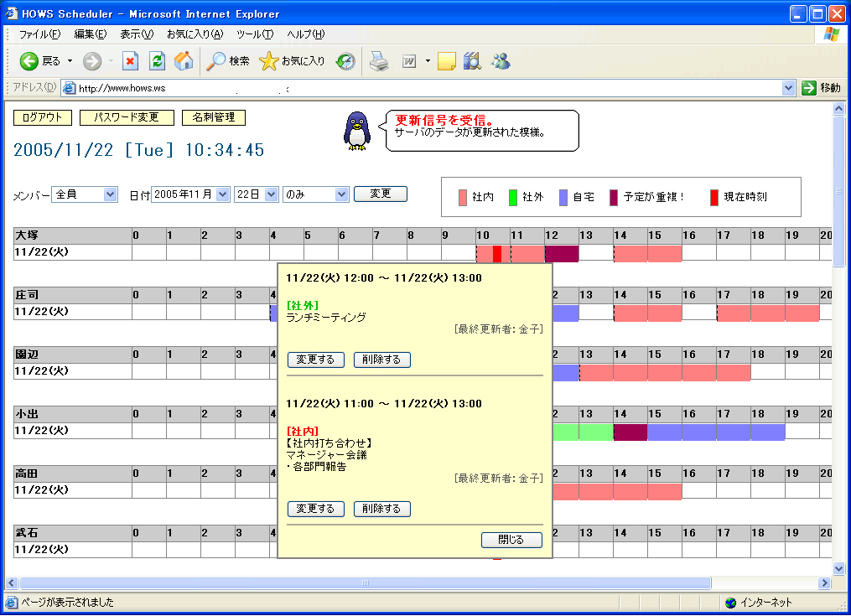
Task: Open the ヘルプ(H) menu
Action: (x=305, y=34)
